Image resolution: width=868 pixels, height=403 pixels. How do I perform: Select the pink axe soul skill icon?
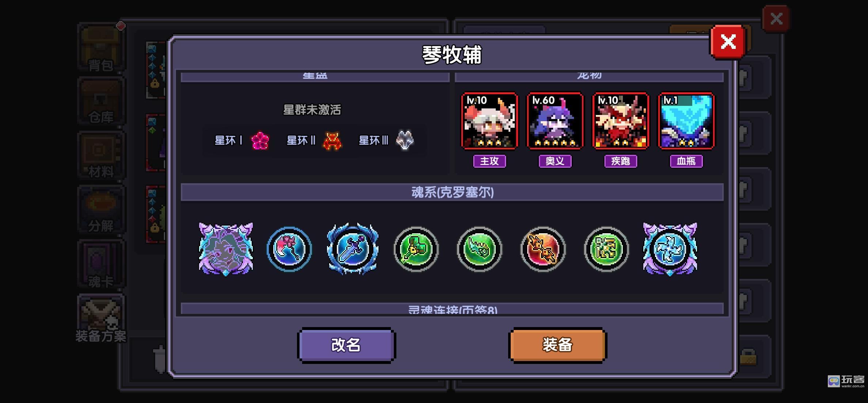click(289, 249)
